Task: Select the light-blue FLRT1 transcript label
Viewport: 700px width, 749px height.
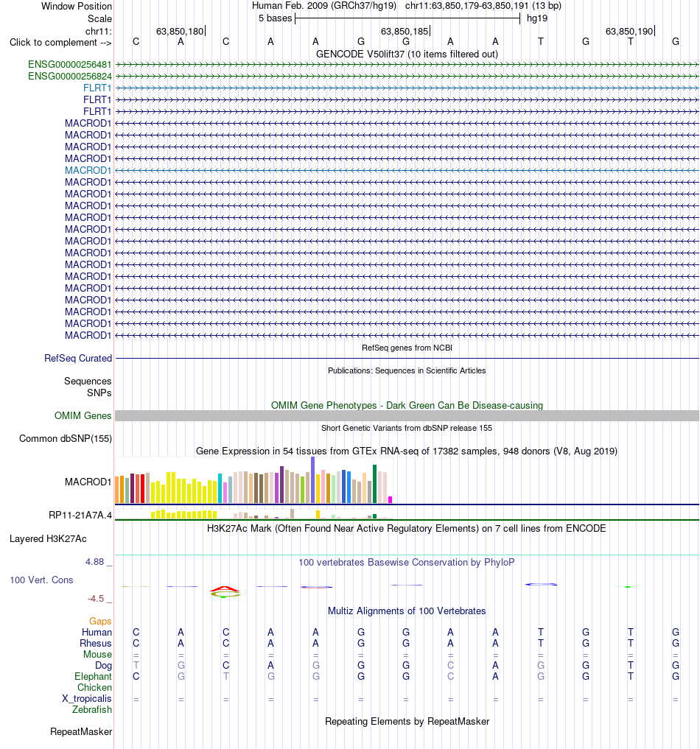Action: click(x=97, y=88)
